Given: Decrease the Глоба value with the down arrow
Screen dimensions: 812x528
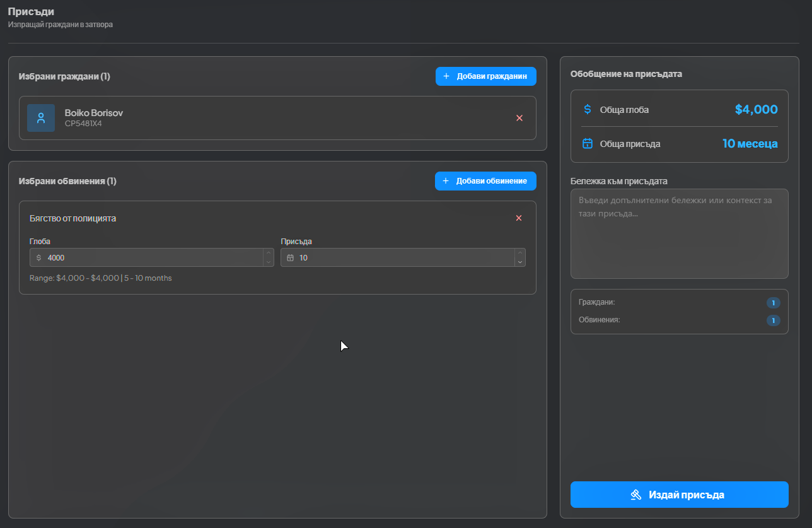Looking at the screenshot, I should pos(269,262).
